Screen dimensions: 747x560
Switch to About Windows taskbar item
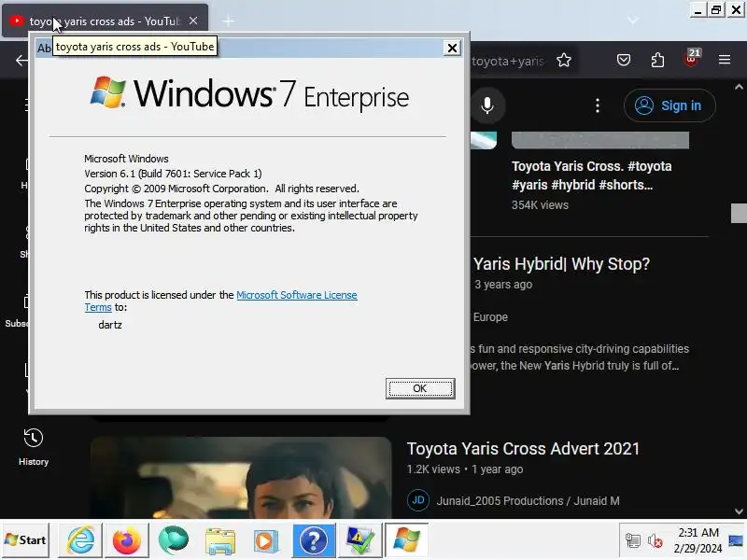coord(406,540)
